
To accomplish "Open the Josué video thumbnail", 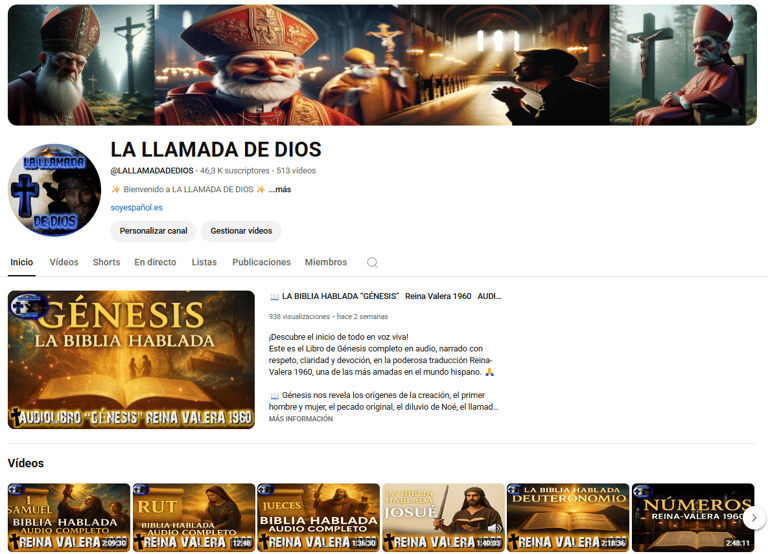I will click(x=443, y=518).
